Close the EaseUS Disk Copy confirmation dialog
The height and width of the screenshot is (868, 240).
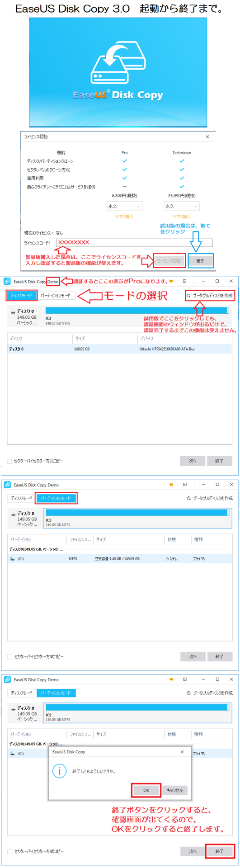pos(182,752)
